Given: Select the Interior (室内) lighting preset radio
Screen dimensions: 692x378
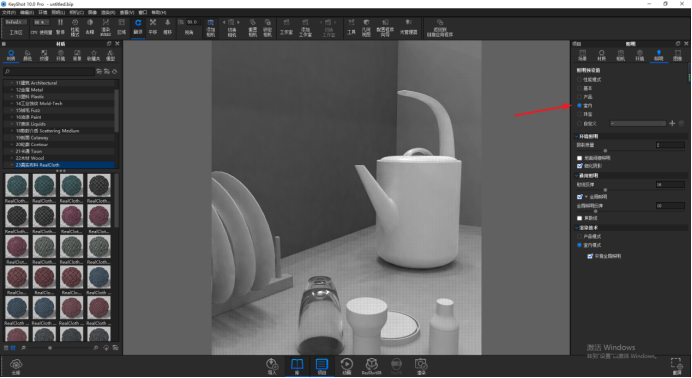Looking at the screenshot, I should 579,105.
